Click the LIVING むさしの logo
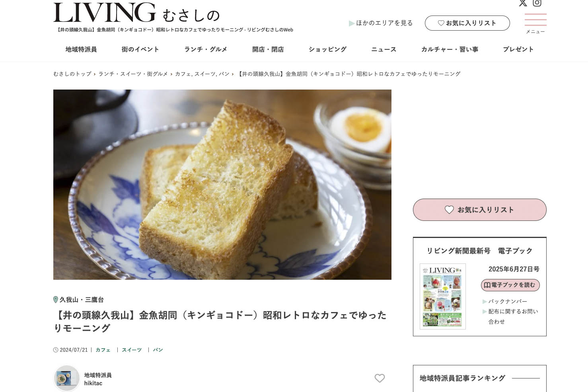 point(136,12)
